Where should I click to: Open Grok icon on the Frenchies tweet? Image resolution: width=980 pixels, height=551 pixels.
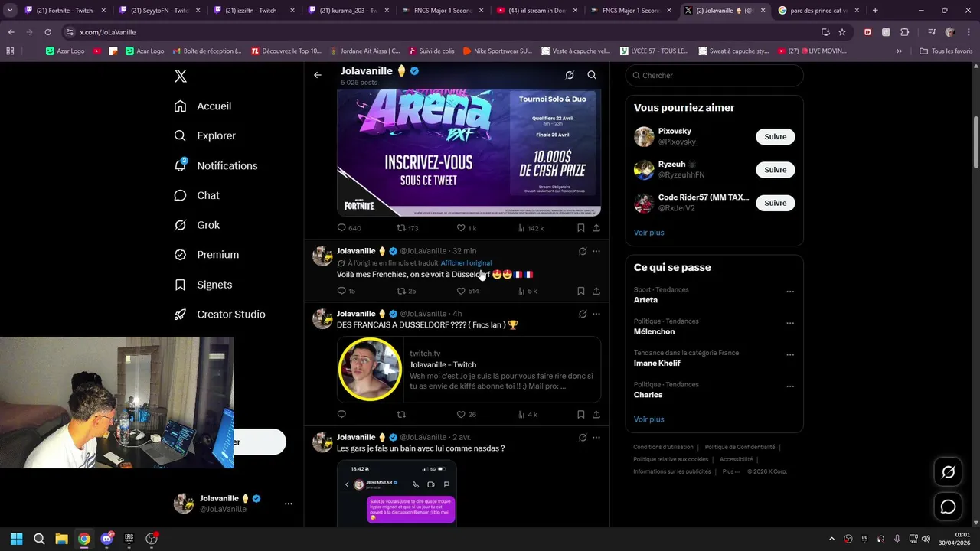[x=582, y=251]
